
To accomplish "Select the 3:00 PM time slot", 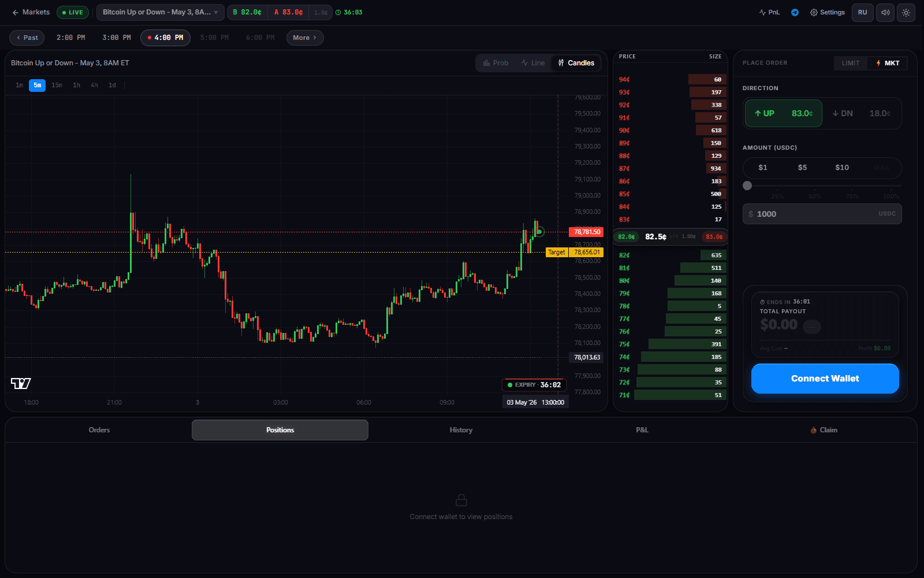I will pyautogui.click(x=117, y=38).
